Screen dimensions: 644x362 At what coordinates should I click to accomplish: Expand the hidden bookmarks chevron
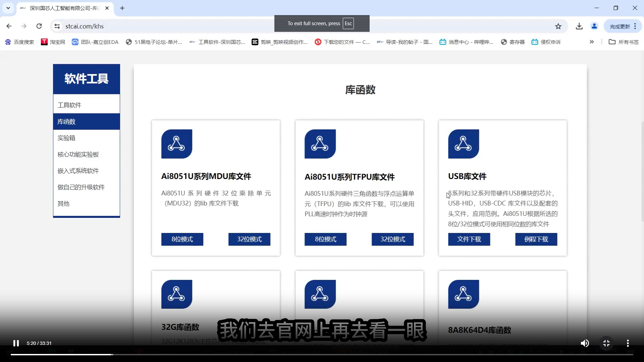click(x=592, y=42)
